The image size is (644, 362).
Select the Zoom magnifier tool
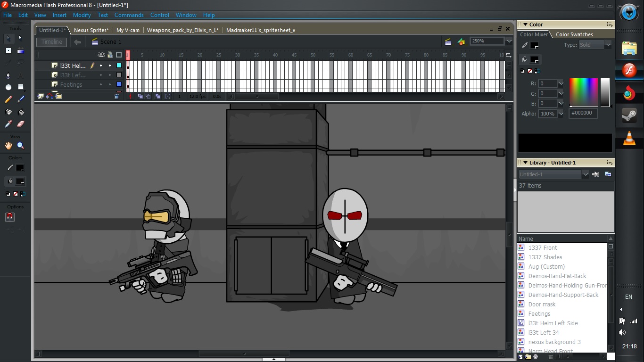coord(21,146)
